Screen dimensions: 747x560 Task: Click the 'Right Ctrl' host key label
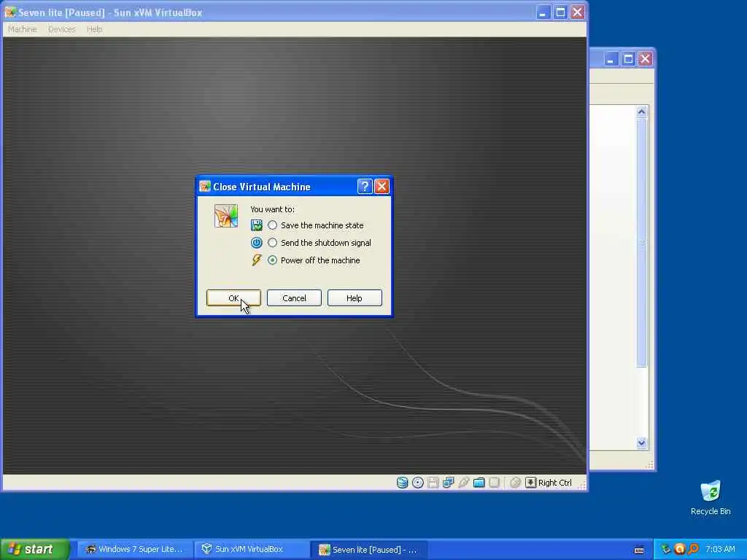point(555,483)
